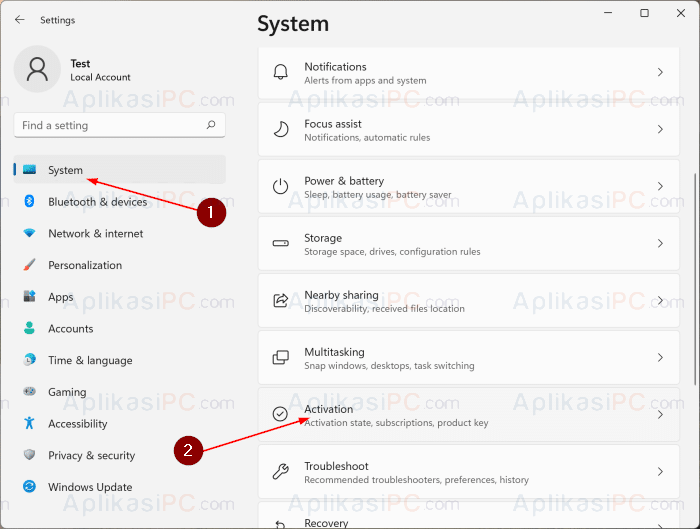Image resolution: width=700 pixels, height=529 pixels.
Task: Expand Focus assist chevron arrow
Action: (x=660, y=129)
